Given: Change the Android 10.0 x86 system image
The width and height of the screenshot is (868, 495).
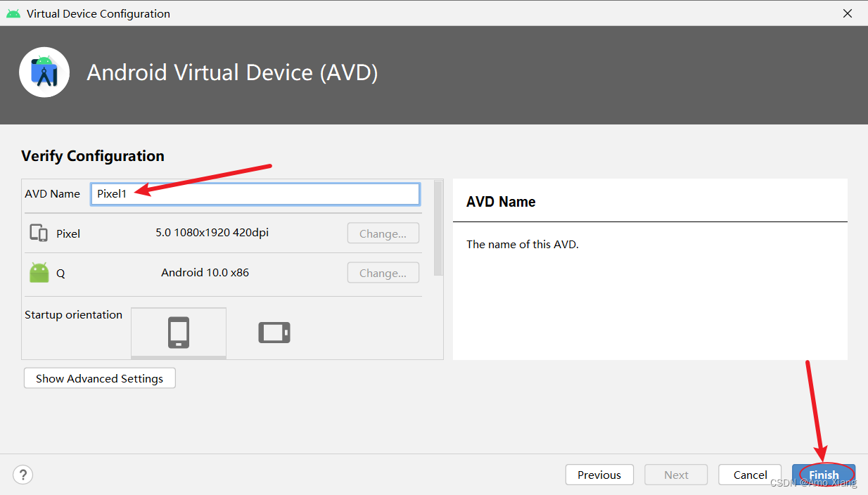Looking at the screenshot, I should tap(383, 273).
